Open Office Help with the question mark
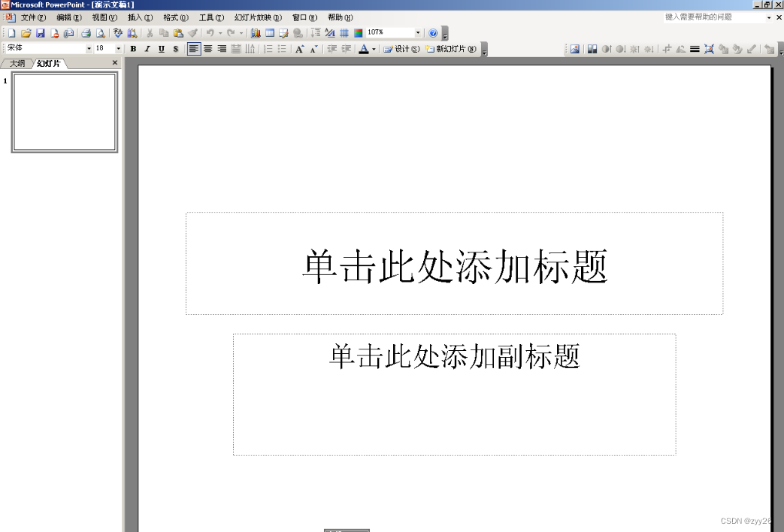The image size is (784, 532). 433,34
